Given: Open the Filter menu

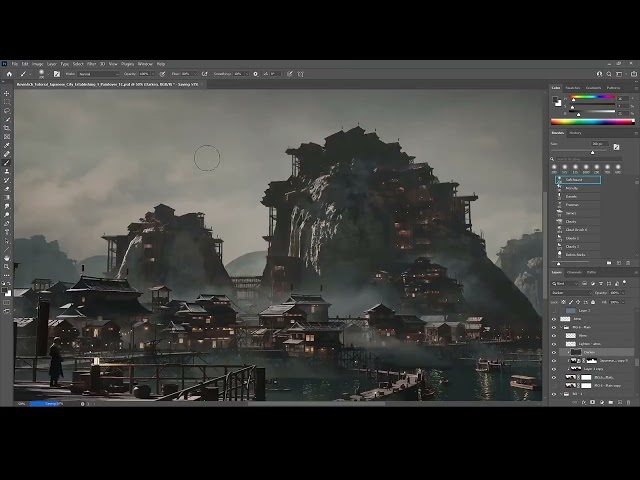Looking at the screenshot, I should [x=91, y=64].
